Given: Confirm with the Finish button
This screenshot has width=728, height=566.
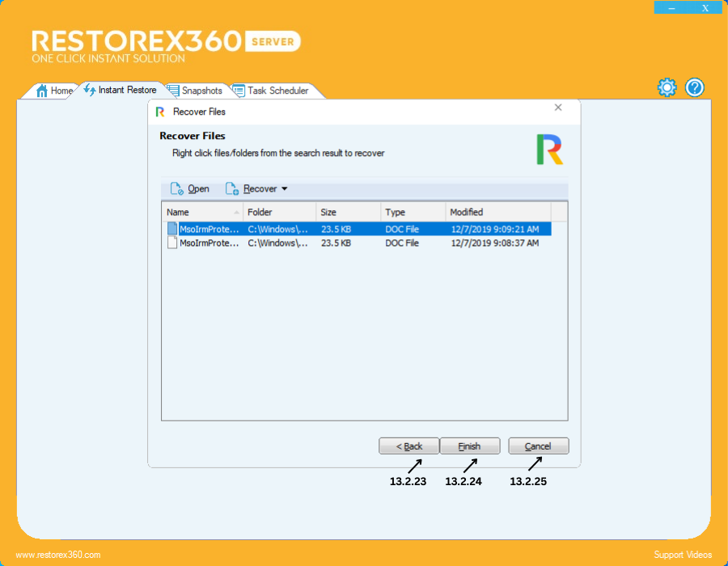Looking at the screenshot, I should click(470, 446).
